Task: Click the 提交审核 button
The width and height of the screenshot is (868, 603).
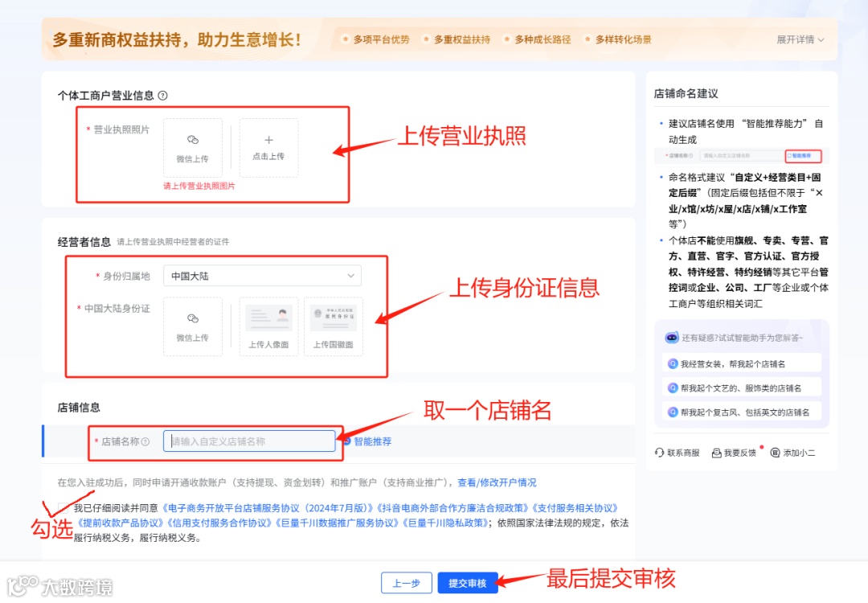Action: [x=467, y=583]
